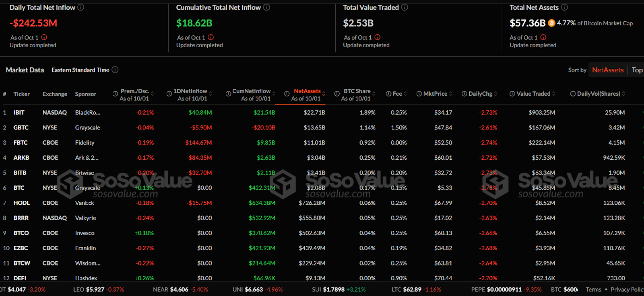This screenshot has width=644, height=296.
Task: Click info icon left of DailyChg header
Action: pyautogui.click(x=464, y=94)
